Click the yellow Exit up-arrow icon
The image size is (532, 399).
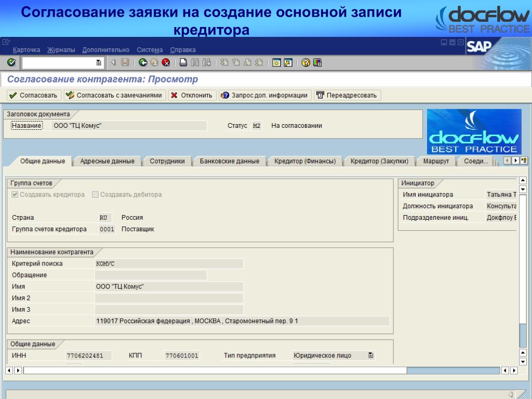(x=154, y=62)
